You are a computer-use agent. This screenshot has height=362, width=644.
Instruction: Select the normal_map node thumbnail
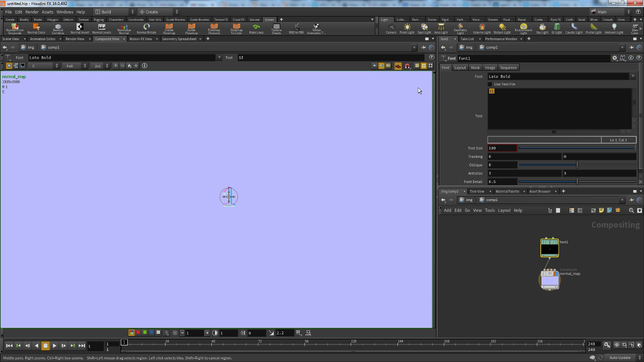550,280
